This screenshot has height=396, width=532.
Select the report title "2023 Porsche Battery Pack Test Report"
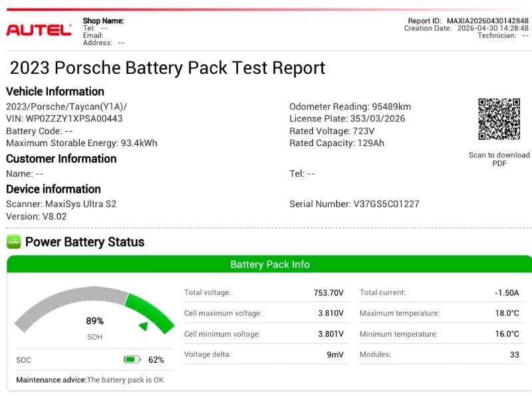click(168, 68)
